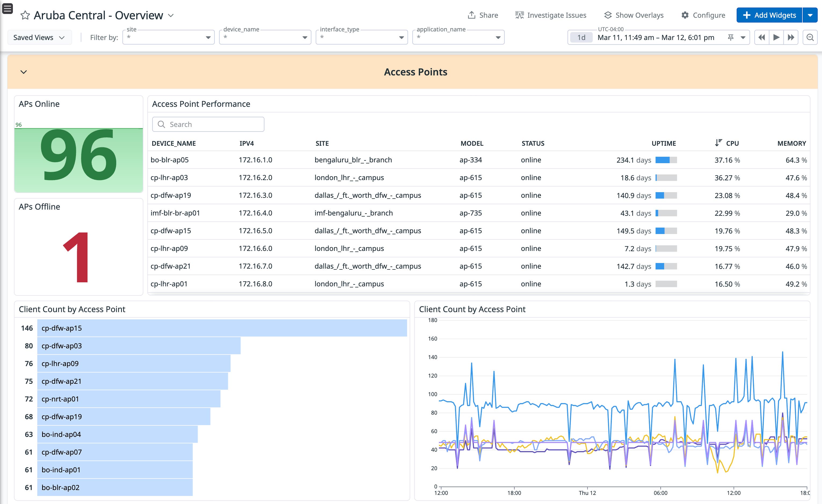The width and height of the screenshot is (822, 504).
Task: Toggle the favorite star next to dashboard title
Action: [25, 15]
